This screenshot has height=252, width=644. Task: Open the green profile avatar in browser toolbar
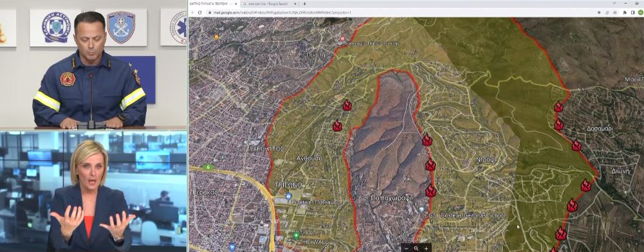[640, 12]
